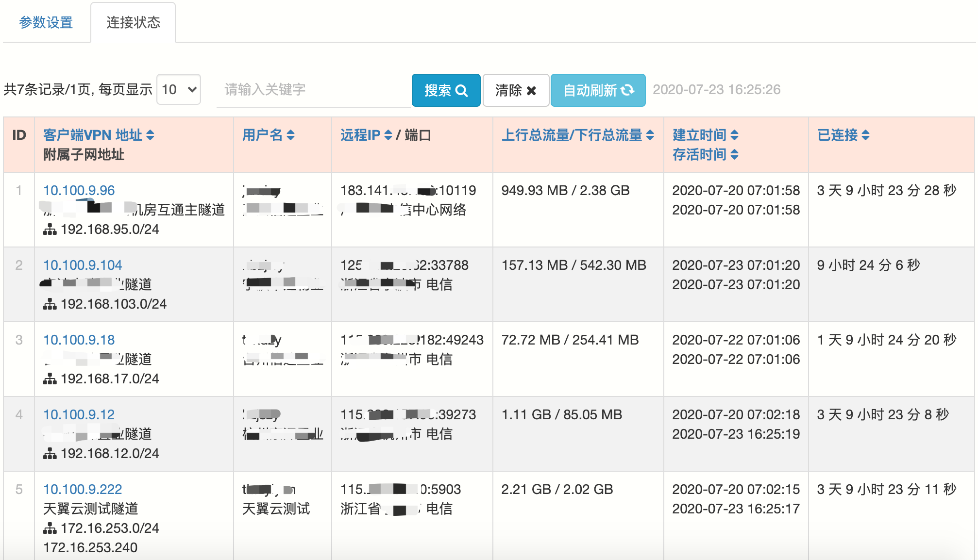Viewport: 978px width, 560px height.
Task: Click subnet network icon next to 172.16.253.0/24
Action: click(50, 528)
